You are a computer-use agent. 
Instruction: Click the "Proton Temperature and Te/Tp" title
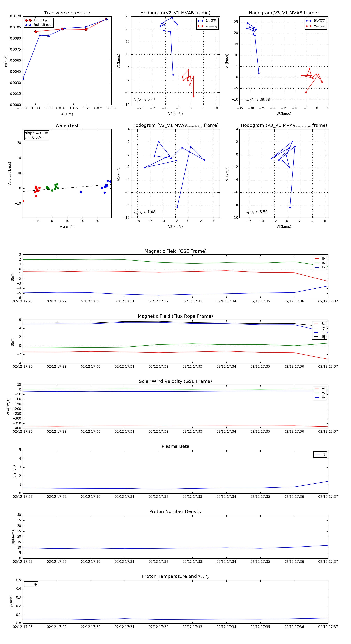pyautogui.click(x=175, y=576)
